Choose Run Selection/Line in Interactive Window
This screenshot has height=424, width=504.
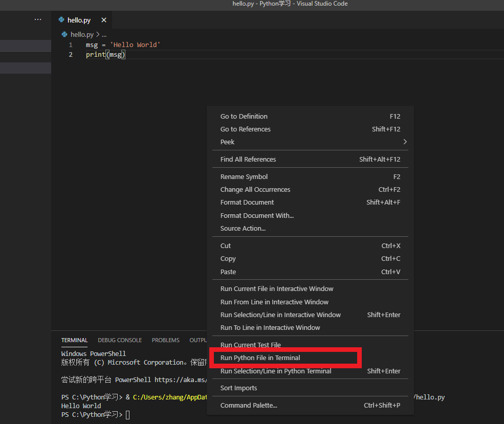point(310,315)
